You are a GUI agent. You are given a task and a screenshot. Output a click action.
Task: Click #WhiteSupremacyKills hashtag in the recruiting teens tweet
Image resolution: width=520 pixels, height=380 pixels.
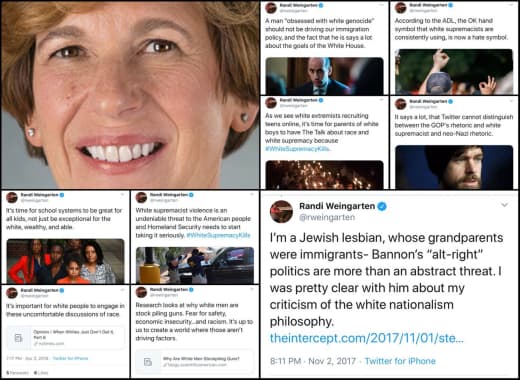(x=298, y=149)
